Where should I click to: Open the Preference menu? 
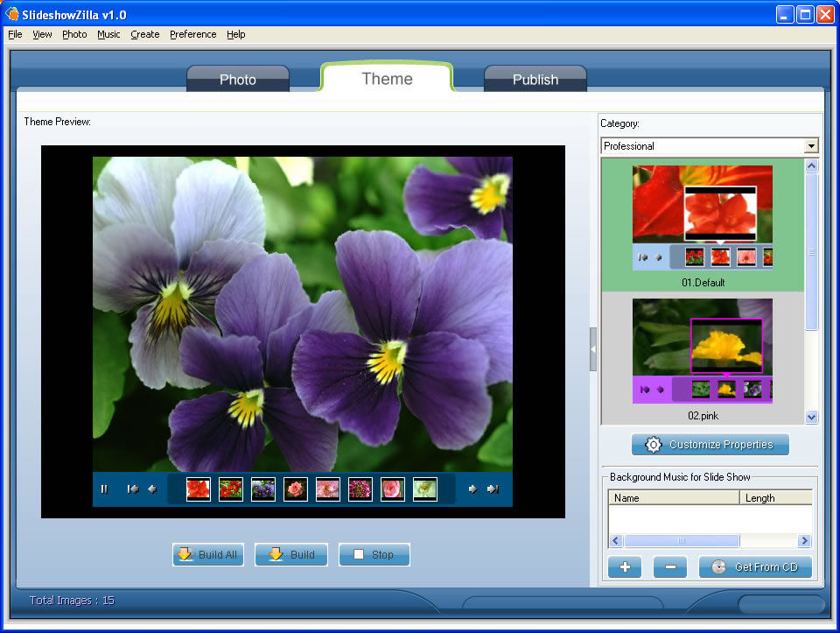pos(192,34)
